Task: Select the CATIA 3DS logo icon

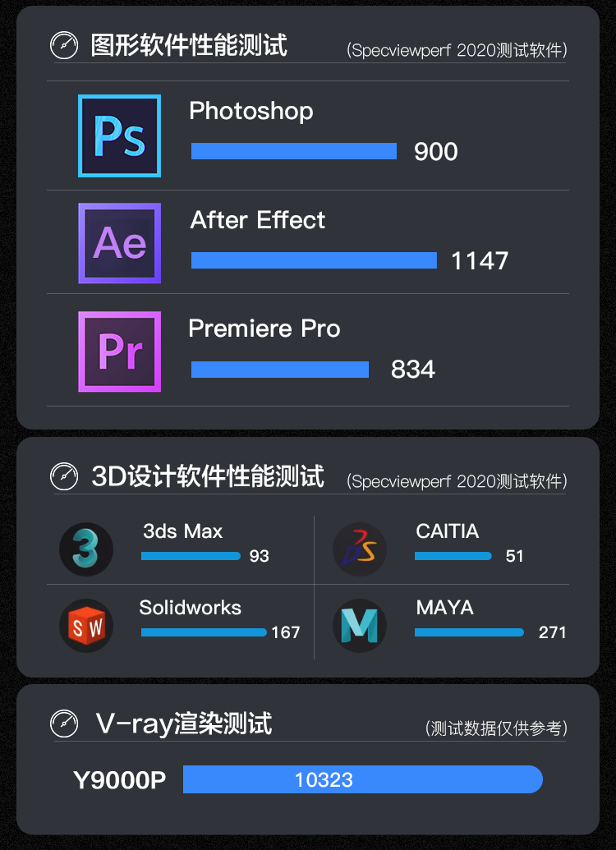Action: click(x=360, y=549)
